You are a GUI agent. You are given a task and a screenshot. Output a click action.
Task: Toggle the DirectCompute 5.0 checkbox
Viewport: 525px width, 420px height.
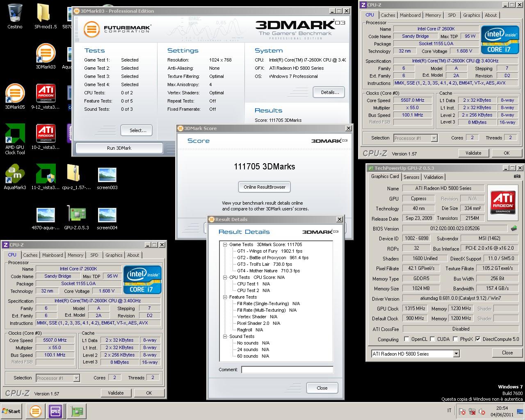tap(478, 339)
